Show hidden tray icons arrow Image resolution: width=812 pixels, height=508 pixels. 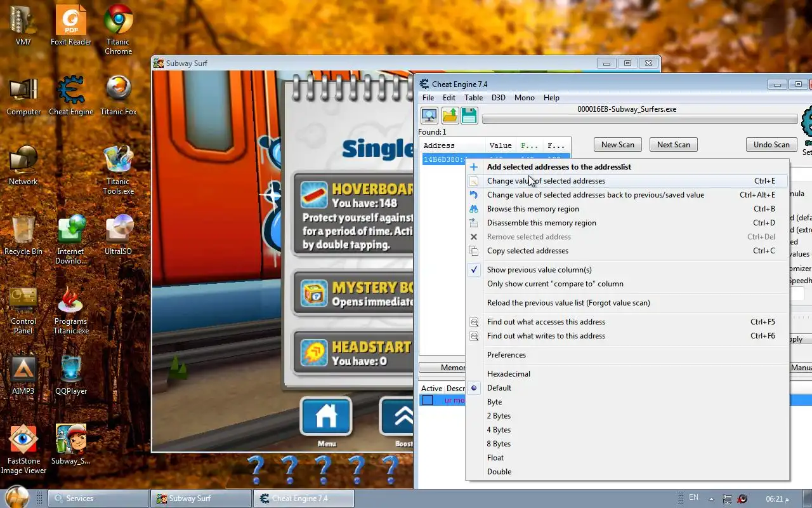[711, 499]
